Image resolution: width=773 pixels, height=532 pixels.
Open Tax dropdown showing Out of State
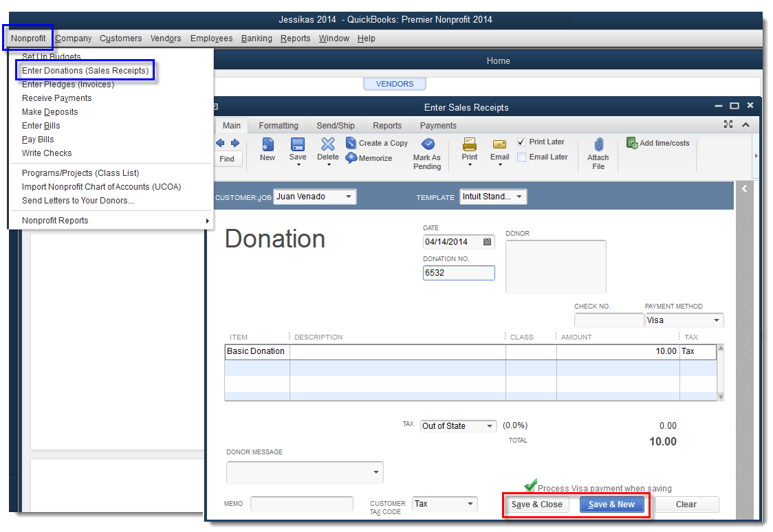(x=490, y=426)
